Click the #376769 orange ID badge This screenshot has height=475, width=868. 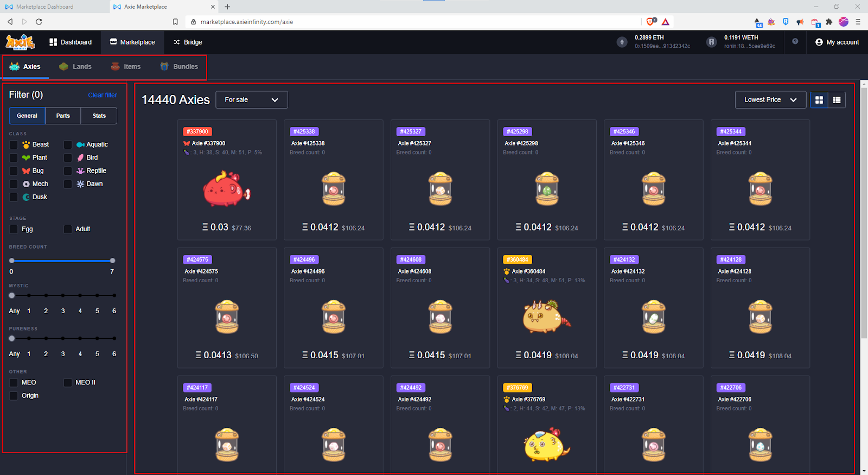[x=518, y=388]
